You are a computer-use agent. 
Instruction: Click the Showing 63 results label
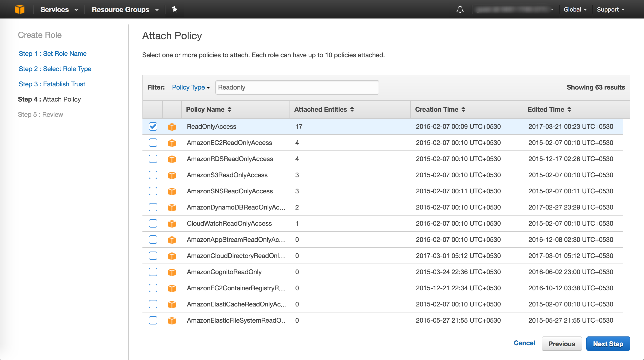click(596, 87)
